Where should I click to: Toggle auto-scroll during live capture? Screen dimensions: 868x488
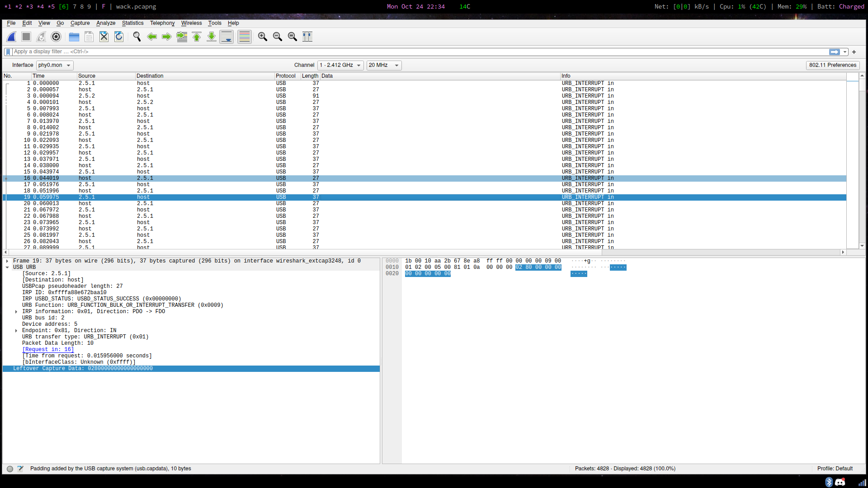click(226, 37)
